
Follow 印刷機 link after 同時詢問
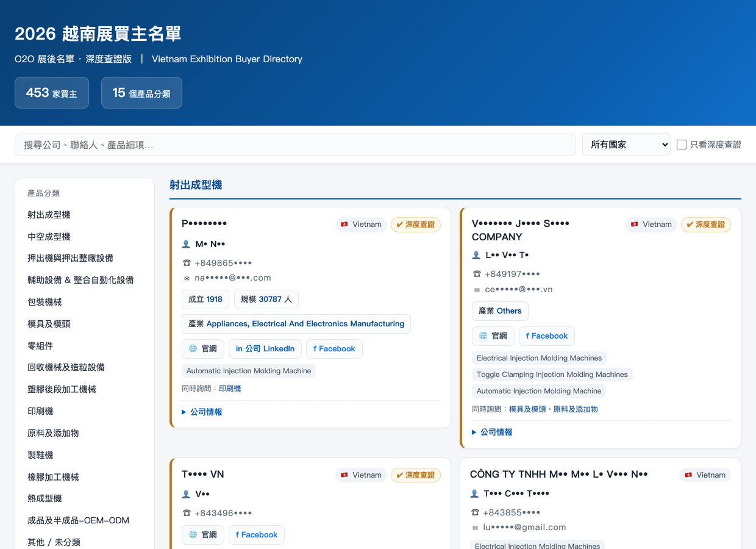230,389
